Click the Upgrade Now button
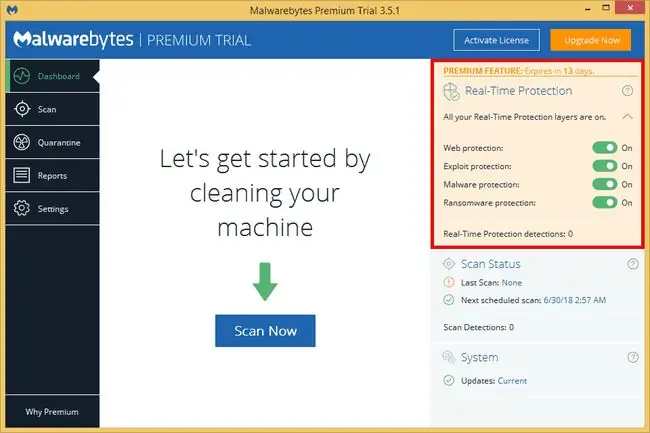This screenshot has height=433, width=650. point(591,40)
